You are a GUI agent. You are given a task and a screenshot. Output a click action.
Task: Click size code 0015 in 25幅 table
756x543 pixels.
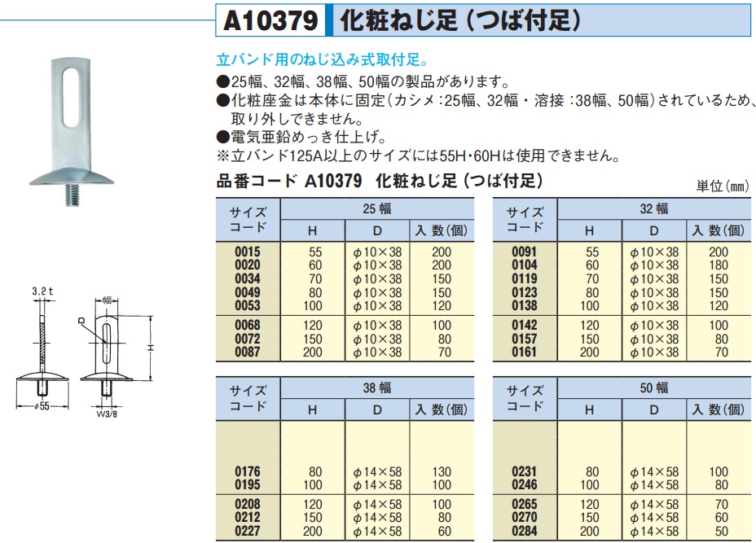[x=247, y=252]
